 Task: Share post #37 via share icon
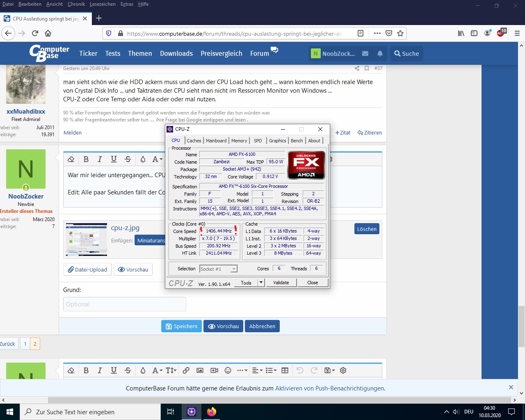[357, 68]
